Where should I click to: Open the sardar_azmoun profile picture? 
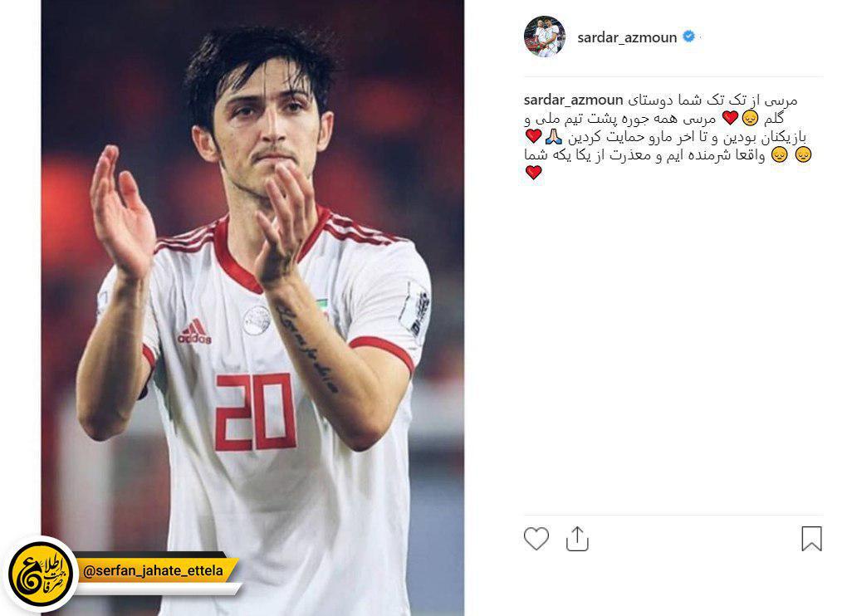[545, 37]
